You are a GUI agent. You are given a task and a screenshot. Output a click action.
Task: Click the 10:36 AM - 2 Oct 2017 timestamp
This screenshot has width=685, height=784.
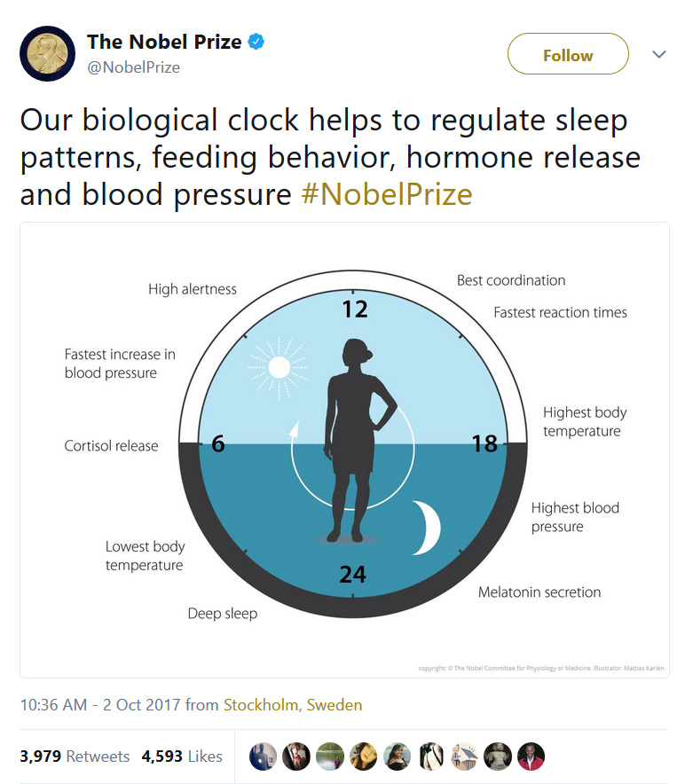[x=101, y=705]
